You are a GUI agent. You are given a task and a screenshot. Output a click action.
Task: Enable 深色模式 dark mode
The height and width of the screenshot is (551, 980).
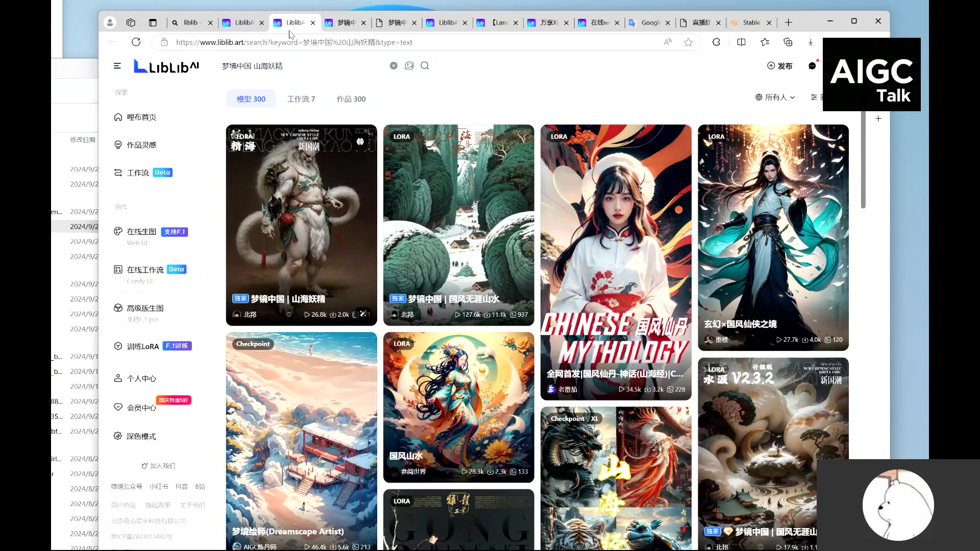click(x=139, y=436)
